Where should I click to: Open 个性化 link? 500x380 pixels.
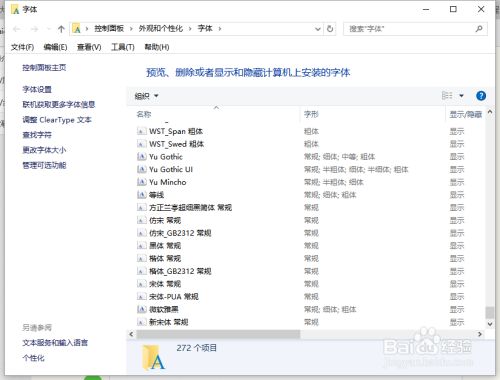pyautogui.click(x=33, y=358)
